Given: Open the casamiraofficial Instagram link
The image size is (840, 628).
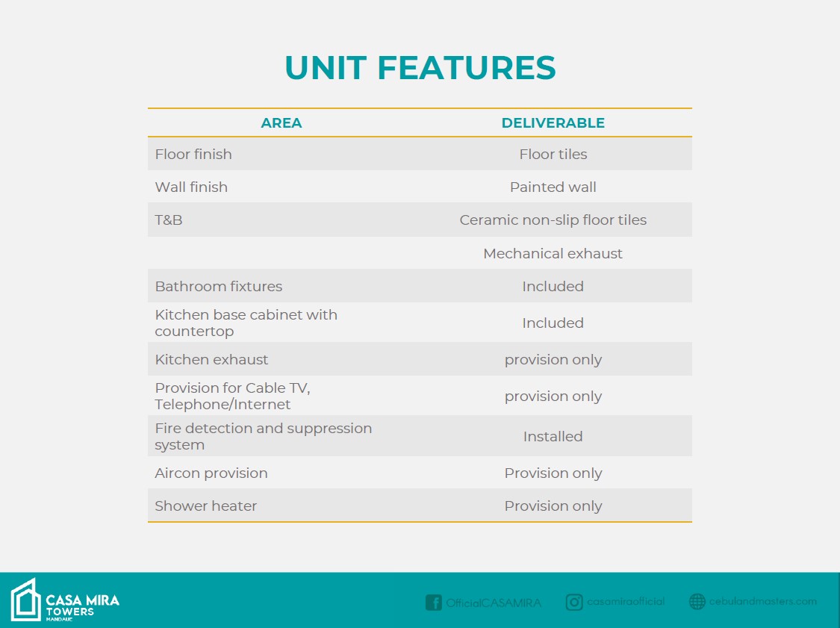Looking at the screenshot, I should click(x=626, y=602).
